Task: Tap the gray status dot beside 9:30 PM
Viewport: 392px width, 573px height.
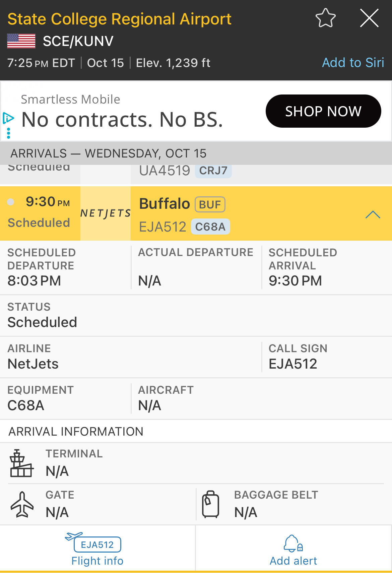Action: tap(11, 202)
